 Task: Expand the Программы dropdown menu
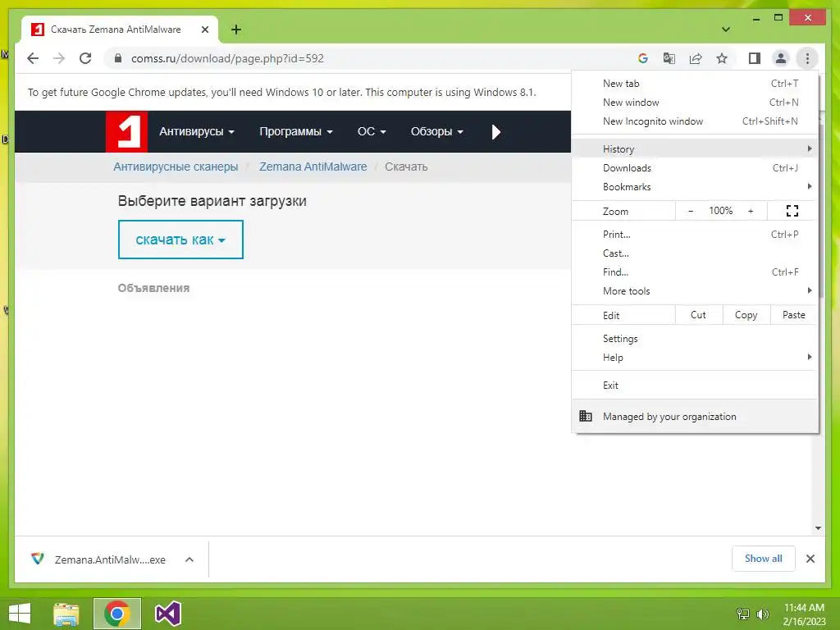[x=295, y=132]
